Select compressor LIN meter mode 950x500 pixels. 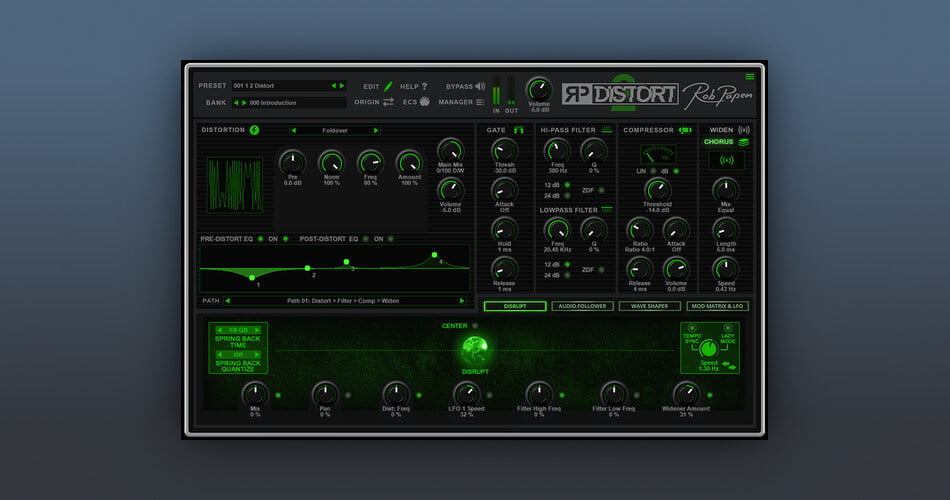[653, 172]
